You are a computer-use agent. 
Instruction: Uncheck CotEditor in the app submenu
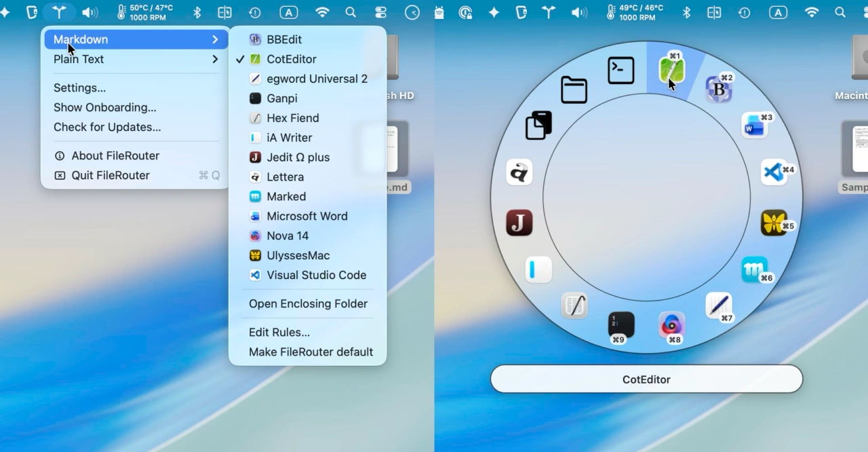(308, 59)
